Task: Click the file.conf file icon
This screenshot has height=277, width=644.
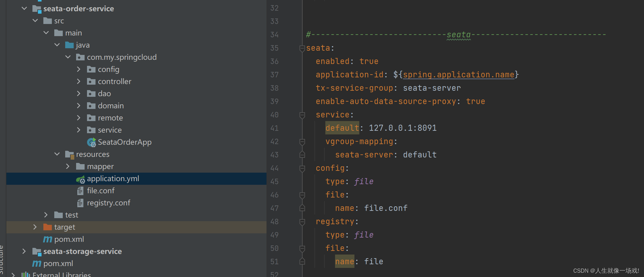Action: tap(80, 191)
